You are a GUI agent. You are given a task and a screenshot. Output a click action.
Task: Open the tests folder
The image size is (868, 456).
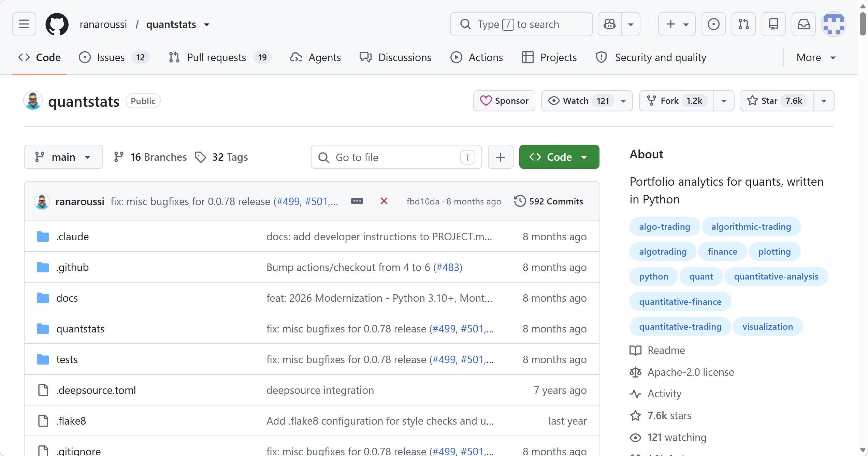coord(67,359)
